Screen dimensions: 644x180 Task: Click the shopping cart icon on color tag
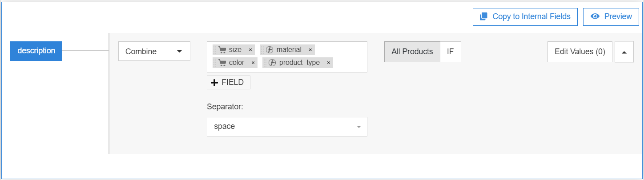(222, 63)
